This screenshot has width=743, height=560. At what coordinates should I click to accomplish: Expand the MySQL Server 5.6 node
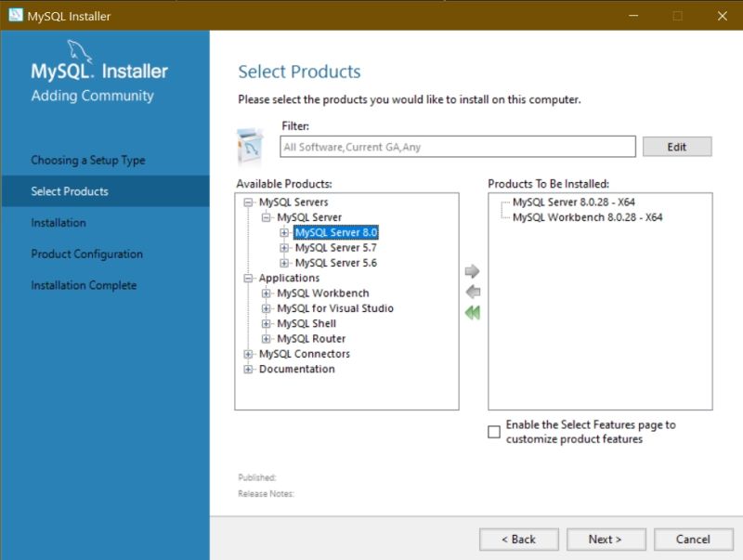click(284, 263)
